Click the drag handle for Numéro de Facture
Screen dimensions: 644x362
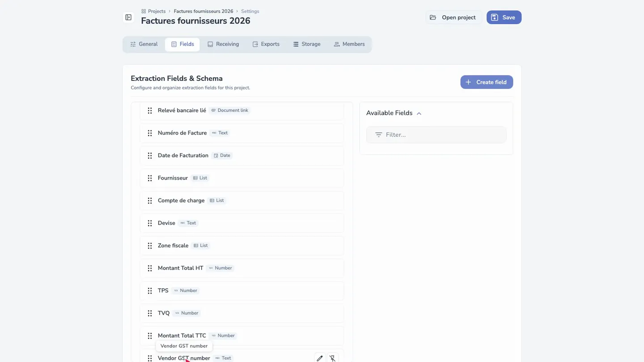[x=150, y=133]
